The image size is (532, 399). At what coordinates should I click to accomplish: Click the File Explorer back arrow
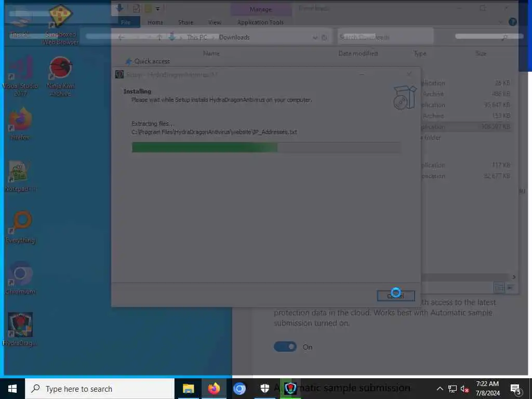(121, 37)
